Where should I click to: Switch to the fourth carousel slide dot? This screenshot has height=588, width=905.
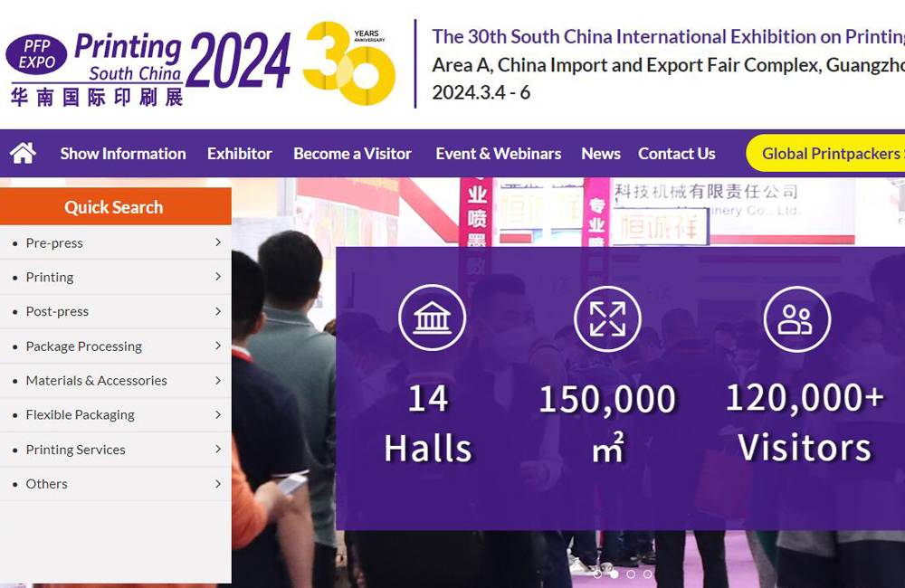point(648,574)
